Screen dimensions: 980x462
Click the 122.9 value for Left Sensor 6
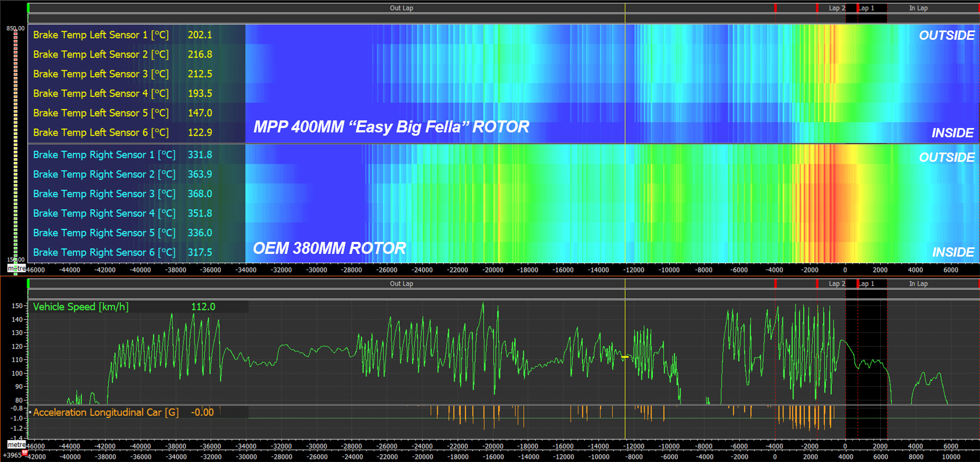coord(200,133)
